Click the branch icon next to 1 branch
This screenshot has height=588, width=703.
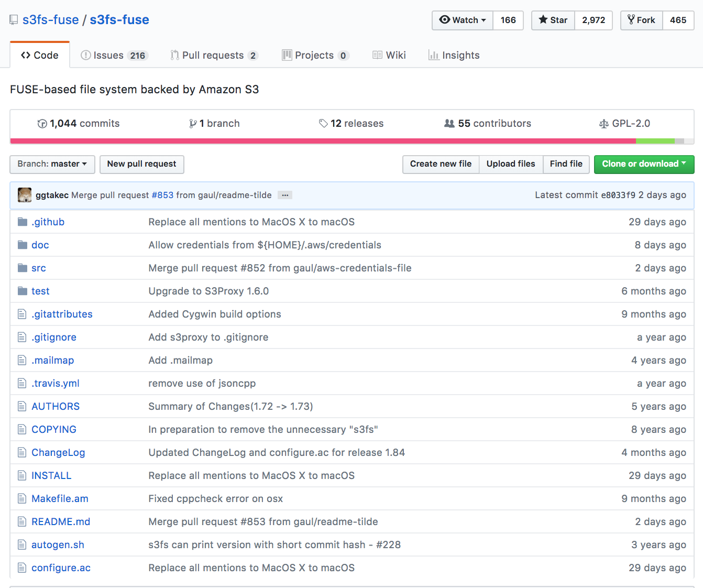[193, 124]
